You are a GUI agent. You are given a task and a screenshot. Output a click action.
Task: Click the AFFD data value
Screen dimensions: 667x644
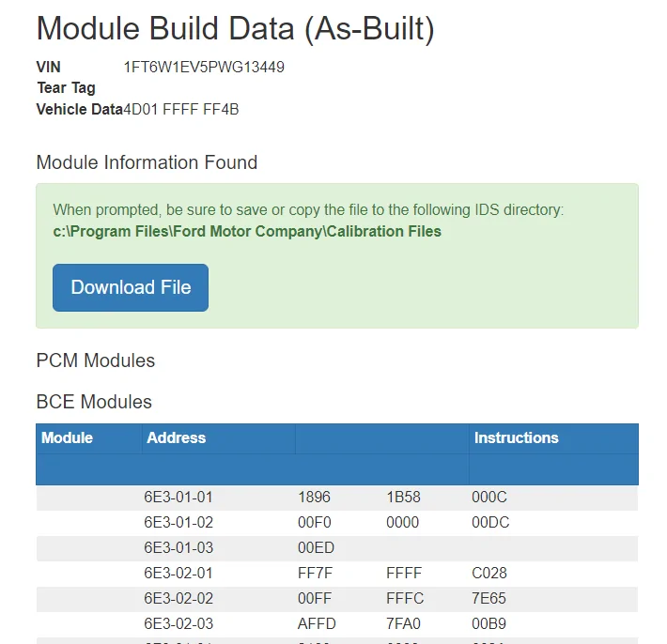pos(317,623)
